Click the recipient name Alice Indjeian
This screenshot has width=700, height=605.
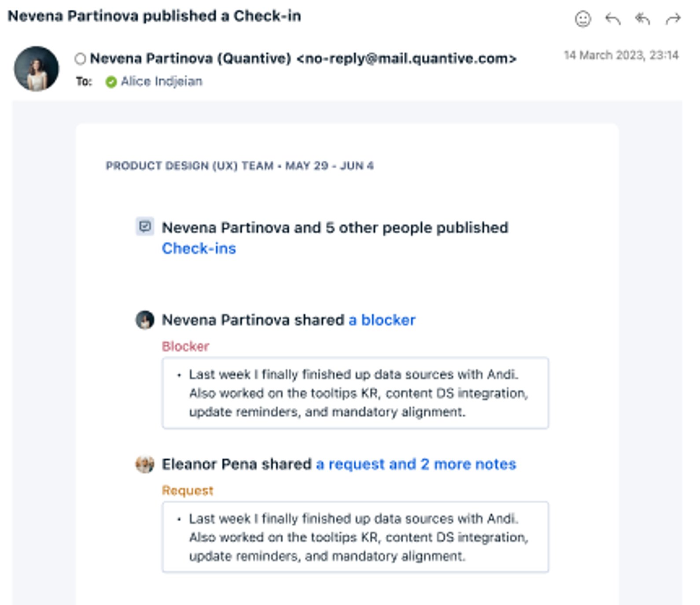pos(162,81)
